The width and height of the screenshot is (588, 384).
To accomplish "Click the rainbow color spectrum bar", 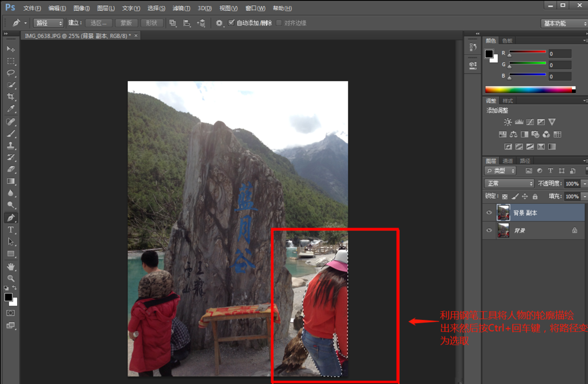I will [x=529, y=89].
